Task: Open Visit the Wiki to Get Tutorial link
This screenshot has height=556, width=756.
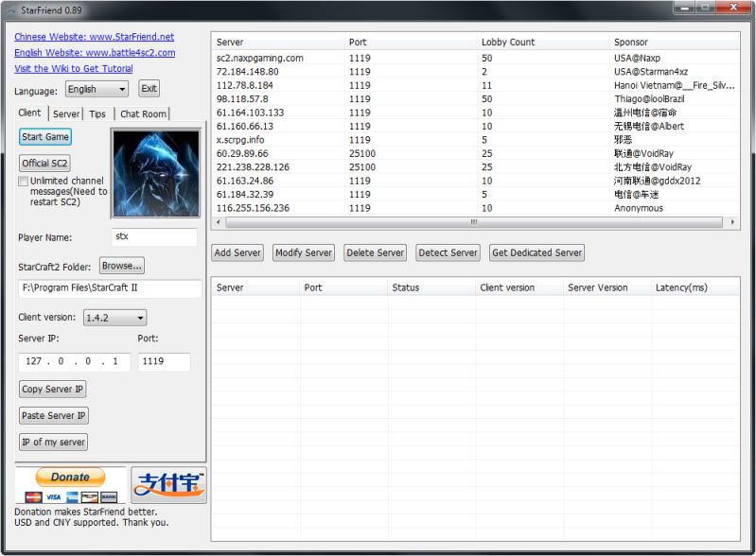Action: (x=74, y=68)
